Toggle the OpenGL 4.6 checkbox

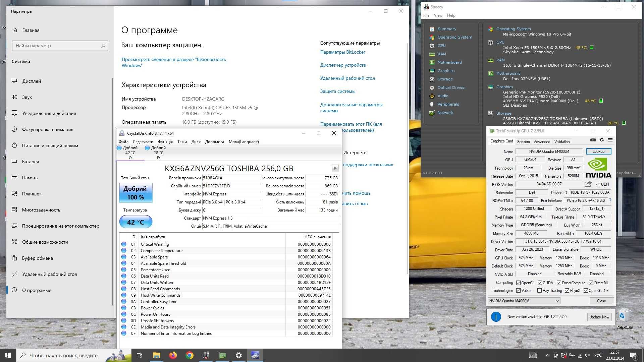pyautogui.click(x=586, y=291)
